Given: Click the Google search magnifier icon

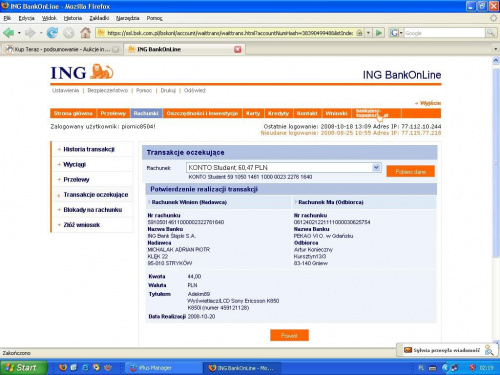Looking at the screenshot, I should (x=490, y=33).
